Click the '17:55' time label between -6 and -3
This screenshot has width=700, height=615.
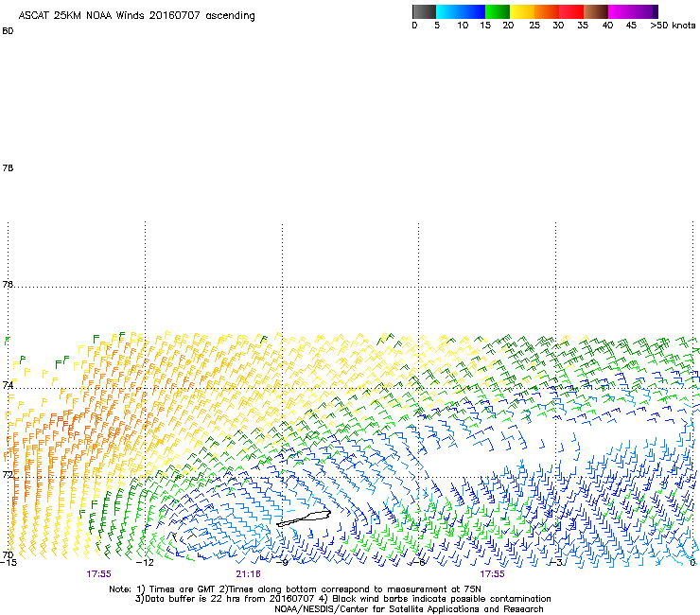pyautogui.click(x=492, y=574)
